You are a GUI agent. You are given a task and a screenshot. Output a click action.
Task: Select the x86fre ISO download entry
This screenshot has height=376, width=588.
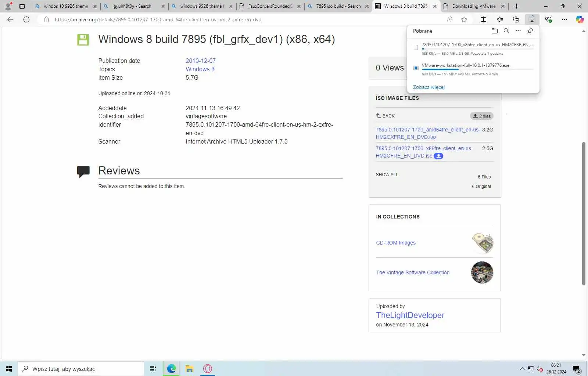pyautogui.click(x=473, y=48)
